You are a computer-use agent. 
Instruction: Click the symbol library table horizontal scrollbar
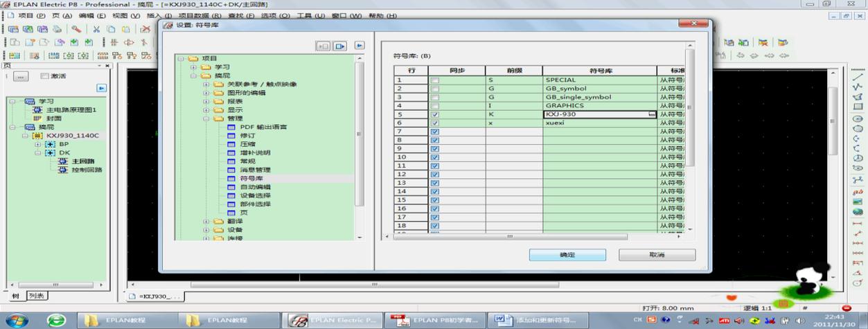[x=510, y=237]
